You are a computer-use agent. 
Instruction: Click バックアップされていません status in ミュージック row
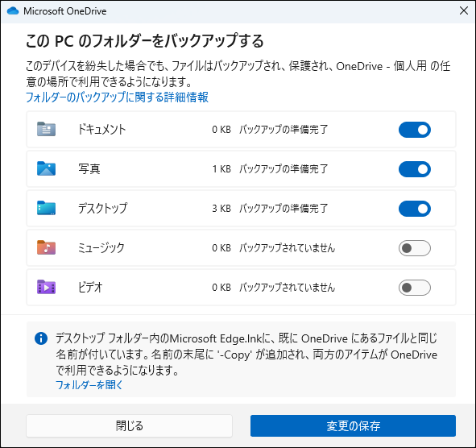[x=288, y=248]
